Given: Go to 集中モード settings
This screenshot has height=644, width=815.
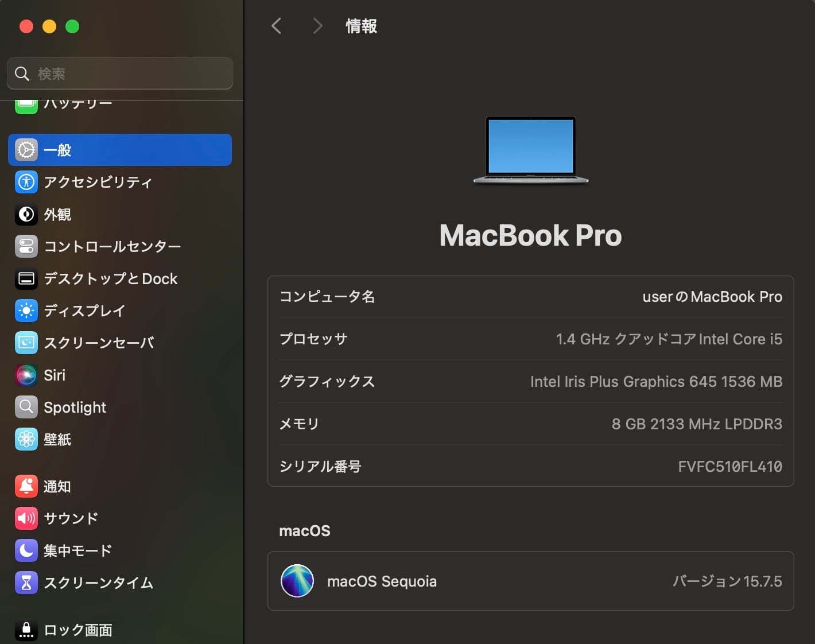Looking at the screenshot, I should coord(120,550).
